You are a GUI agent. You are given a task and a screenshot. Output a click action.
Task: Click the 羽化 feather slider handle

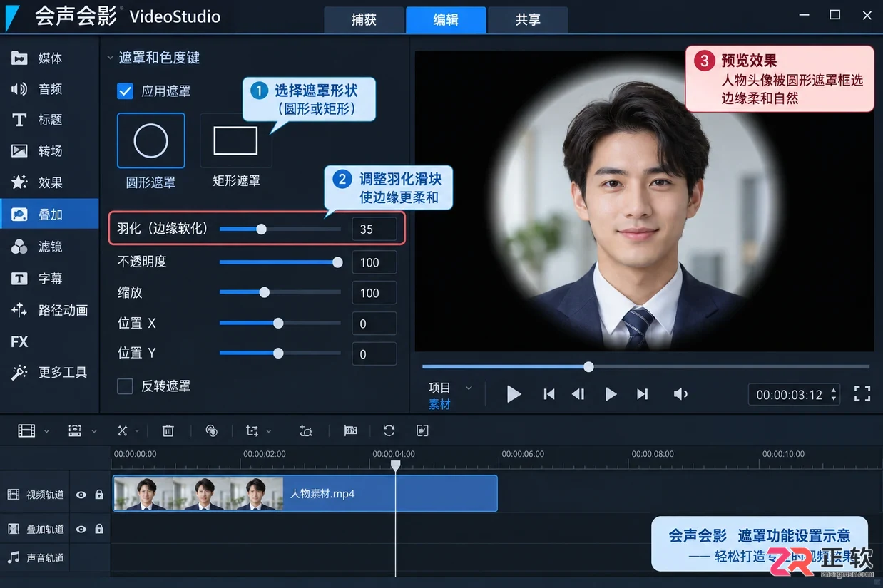tap(261, 229)
